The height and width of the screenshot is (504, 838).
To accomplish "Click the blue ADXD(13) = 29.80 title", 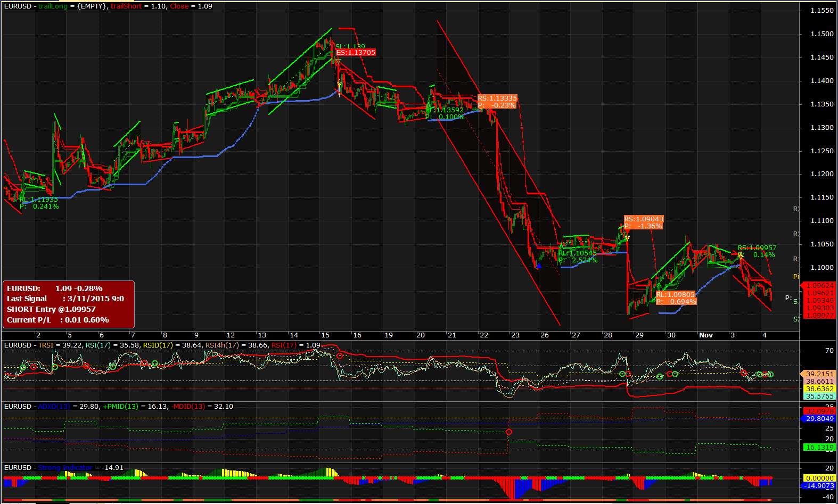I will click(x=68, y=407).
